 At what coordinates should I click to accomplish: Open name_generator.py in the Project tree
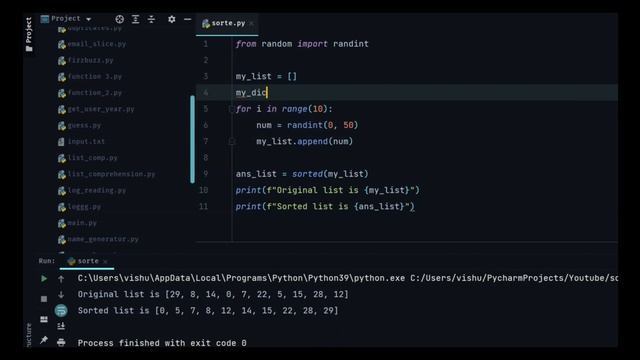tap(98, 239)
